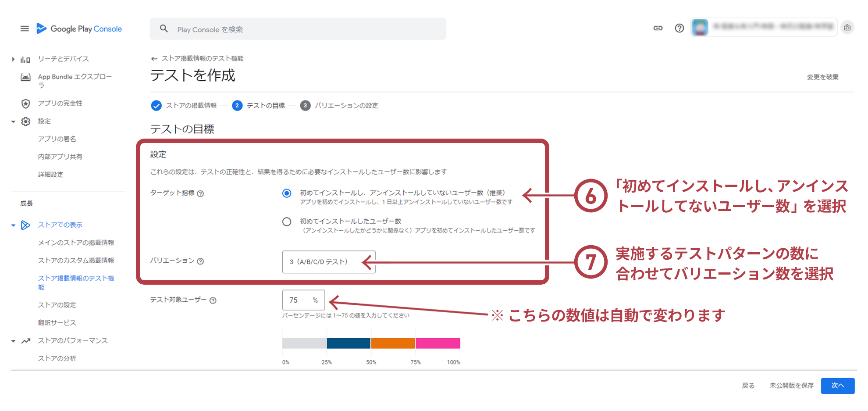The image size is (868, 411).
Task: Click the back arrow to ストア掲載情報のテスト機能
Action: (x=154, y=59)
